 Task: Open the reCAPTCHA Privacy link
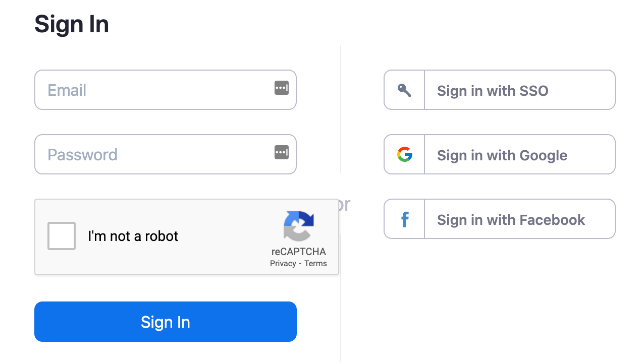click(283, 264)
